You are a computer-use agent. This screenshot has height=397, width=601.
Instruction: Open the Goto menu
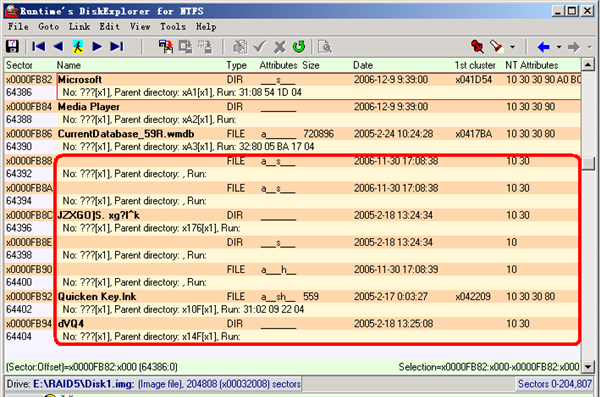tap(49, 26)
